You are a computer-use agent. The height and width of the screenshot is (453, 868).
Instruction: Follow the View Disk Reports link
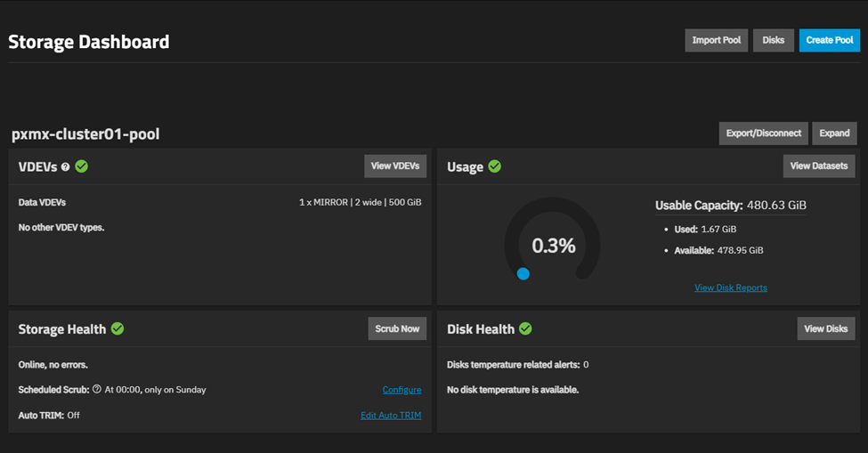[x=730, y=287]
